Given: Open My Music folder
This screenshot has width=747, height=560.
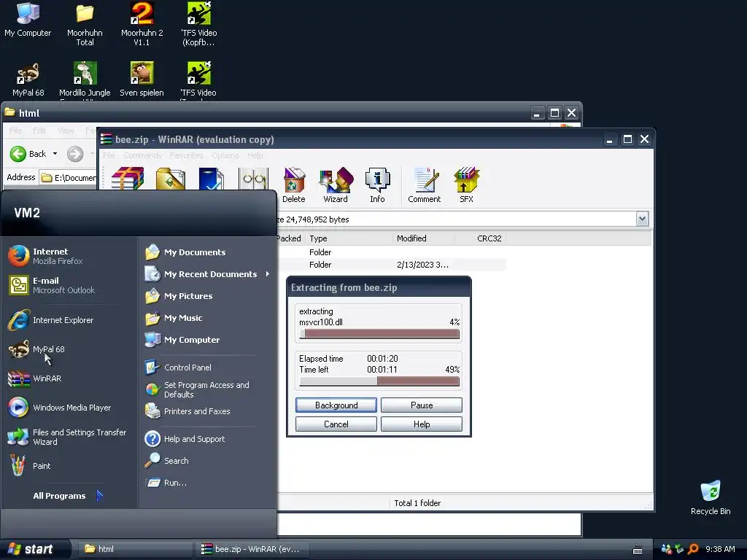Looking at the screenshot, I should [x=174, y=318].
